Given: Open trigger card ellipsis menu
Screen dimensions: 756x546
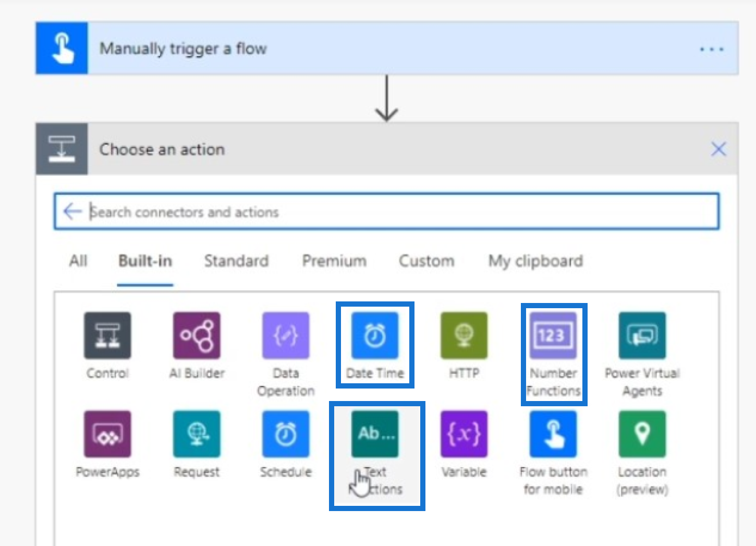Looking at the screenshot, I should coord(712,49).
